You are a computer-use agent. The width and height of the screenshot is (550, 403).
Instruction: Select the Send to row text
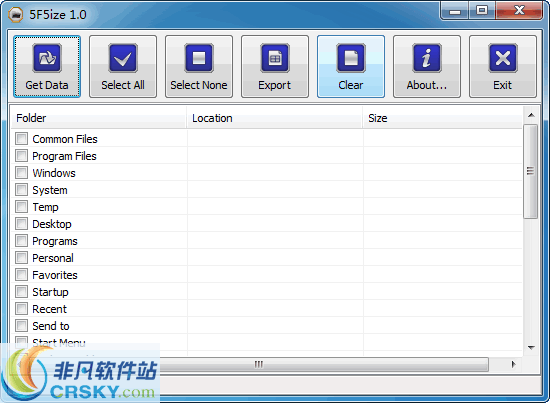(51, 327)
